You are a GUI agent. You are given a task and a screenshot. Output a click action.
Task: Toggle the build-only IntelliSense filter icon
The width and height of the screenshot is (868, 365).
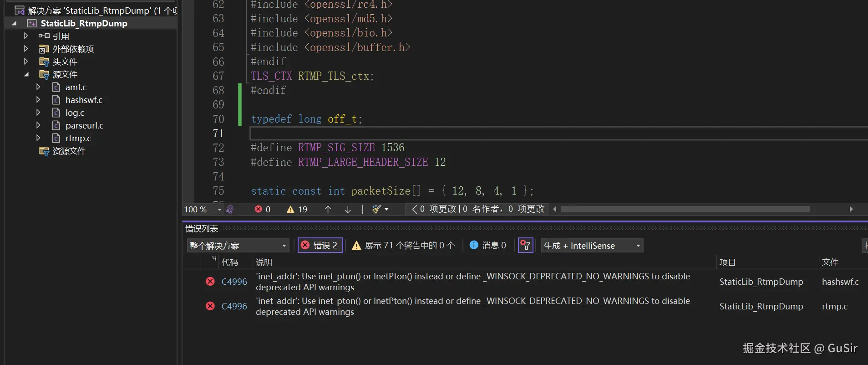[x=526, y=246]
